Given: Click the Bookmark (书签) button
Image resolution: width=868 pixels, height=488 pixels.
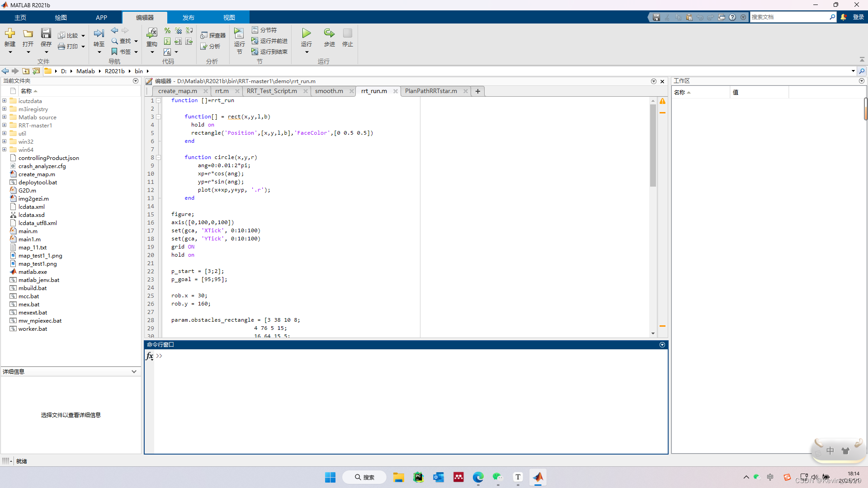Looking at the screenshot, I should coord(121,52).
